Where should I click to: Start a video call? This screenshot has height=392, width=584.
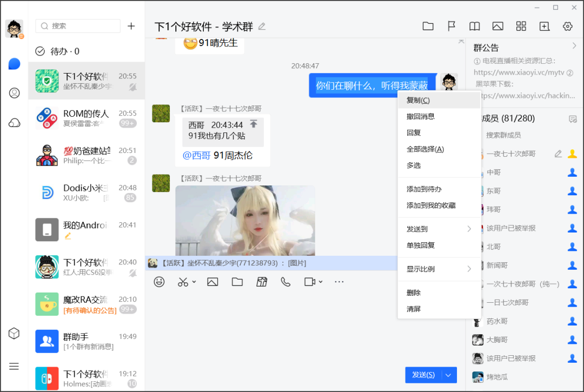pyautogui.click(x=309, y=282)
